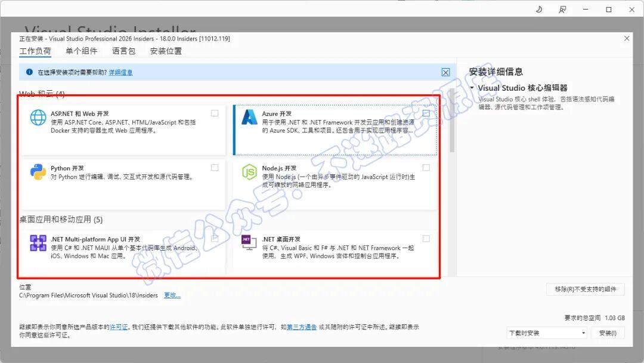
Task: Select the Python 开发 card title
Action: (x=67, y=168)
